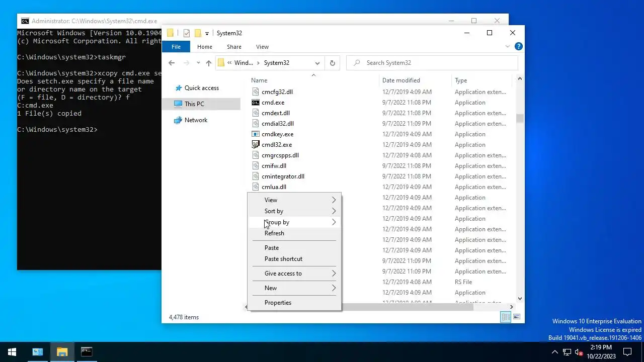Open the Recent locations dropdown arrow
644x362 pixels.
tap(198, 63)
